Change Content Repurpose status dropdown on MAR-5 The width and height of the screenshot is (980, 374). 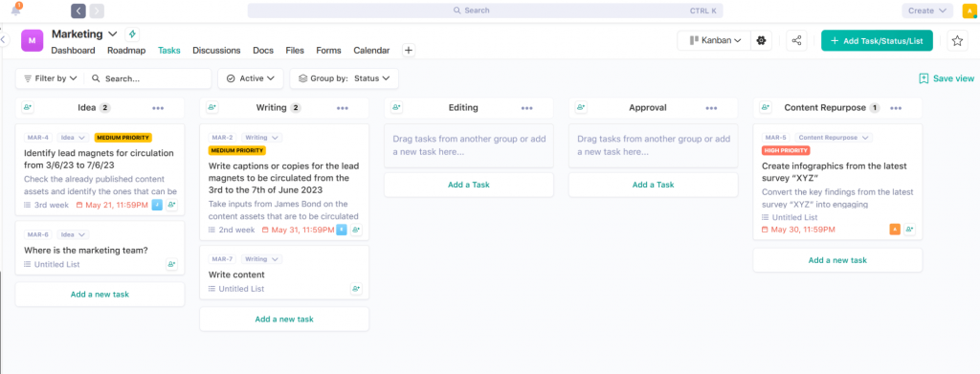coord(834,138)
